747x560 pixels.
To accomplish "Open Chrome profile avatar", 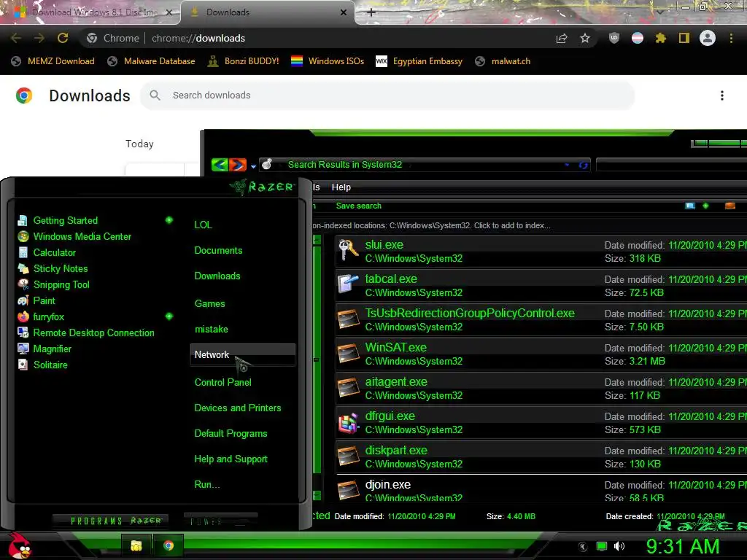I will pyautogui.click(x=708, y=38).
